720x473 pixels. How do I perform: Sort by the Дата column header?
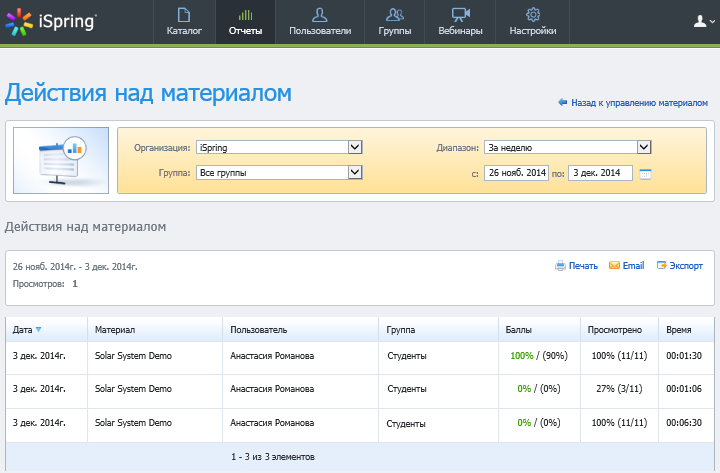click(x=46, y=330)
